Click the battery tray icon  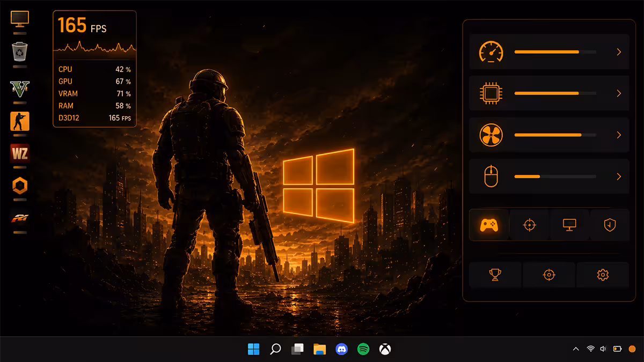point(617,349)
